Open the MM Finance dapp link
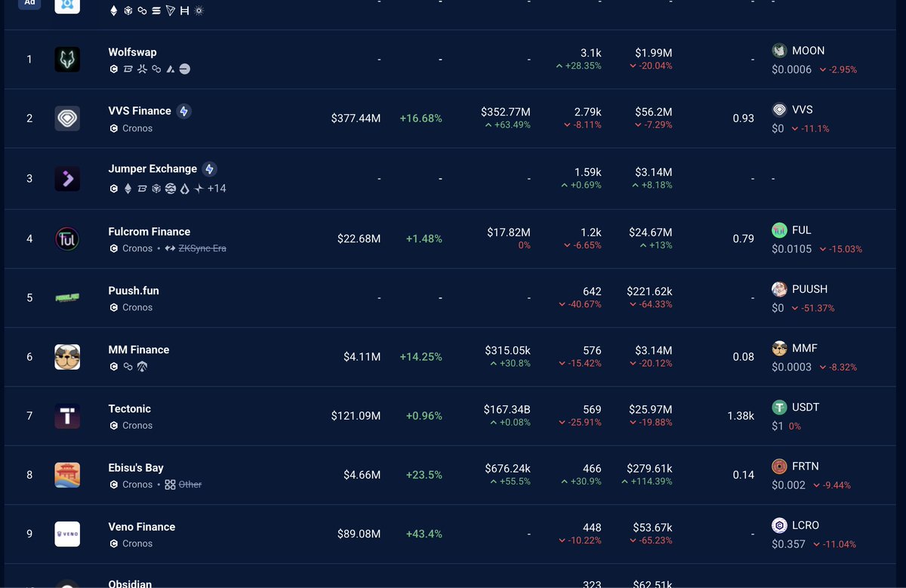Screen dimensions: 906x588 [x=138, y=349]
